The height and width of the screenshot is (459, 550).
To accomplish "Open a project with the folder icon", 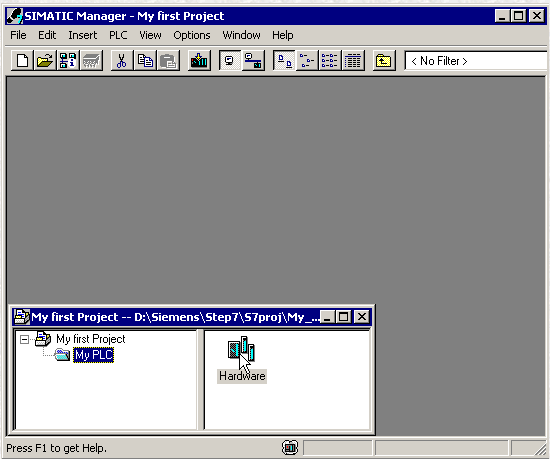I will 45,61.
